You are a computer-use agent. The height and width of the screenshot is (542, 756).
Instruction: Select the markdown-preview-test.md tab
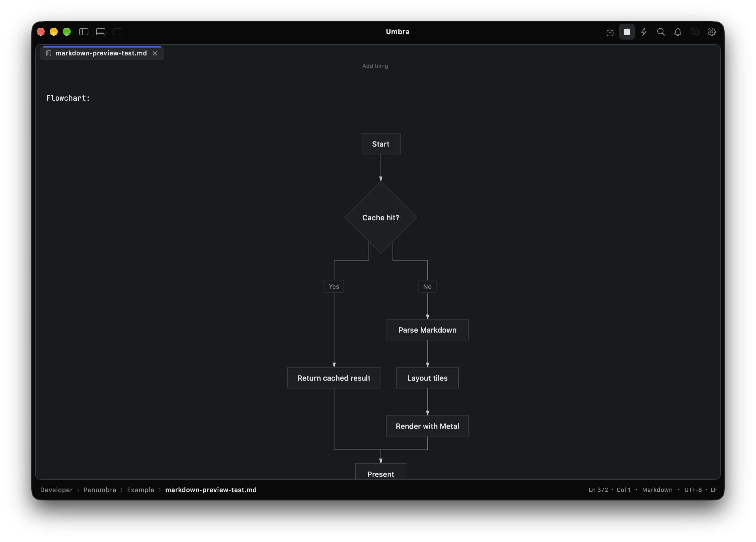(x=102, y=53)
